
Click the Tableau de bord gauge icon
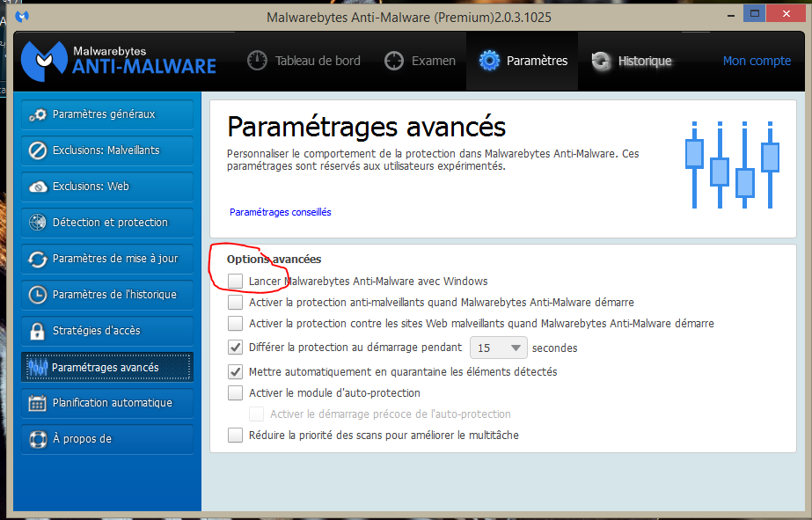(x=257, y=61)
